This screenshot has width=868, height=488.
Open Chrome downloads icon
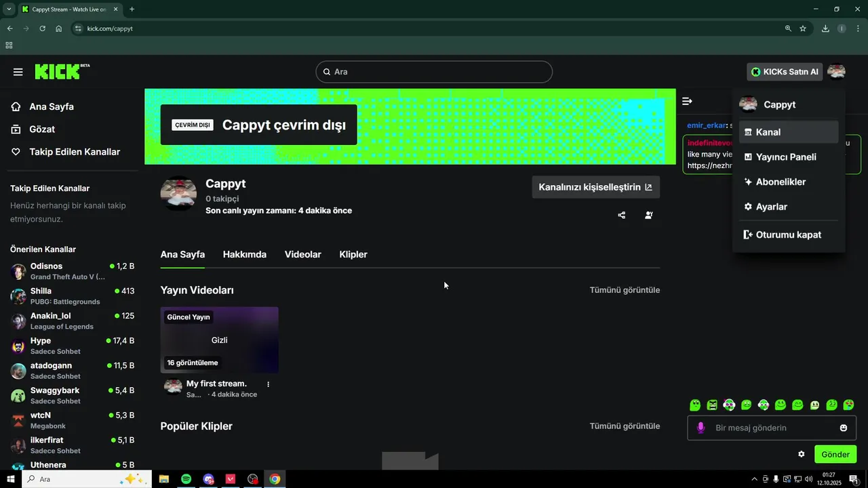[x=825, y=28]
